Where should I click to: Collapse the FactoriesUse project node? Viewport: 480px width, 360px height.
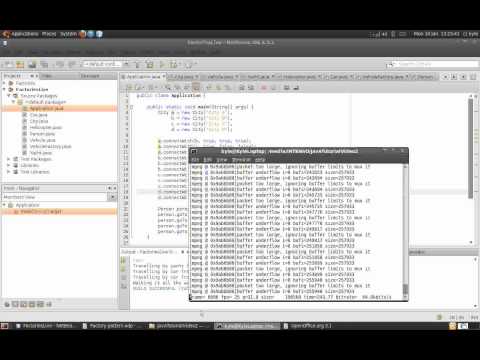tap(4, 89)
